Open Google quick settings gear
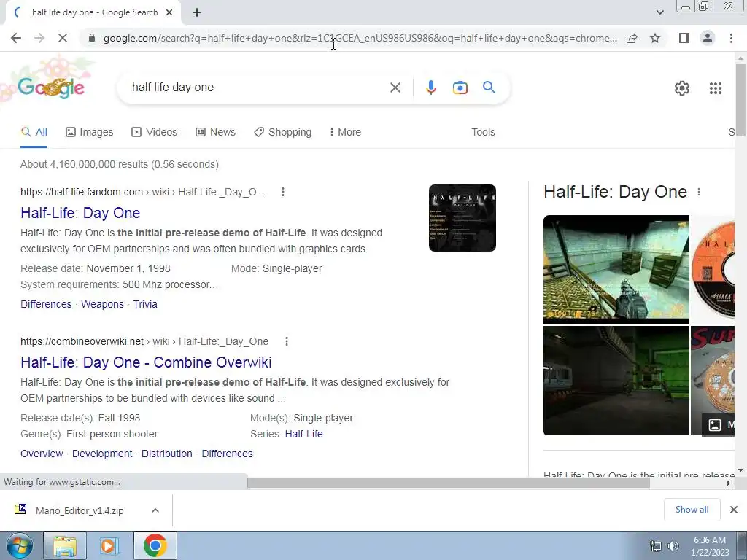Image resolution: width=747 pixels, height=560 pixels. tap(682, 88)
